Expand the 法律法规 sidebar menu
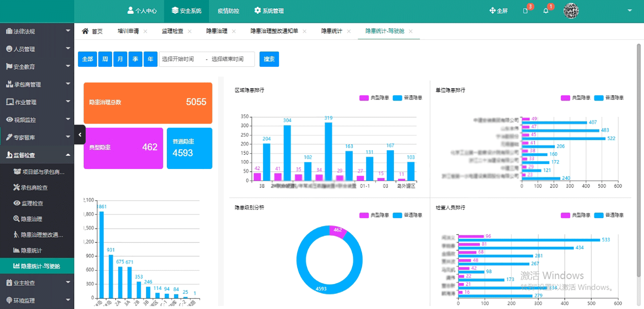644x309 pixels. tap(37, 31)
